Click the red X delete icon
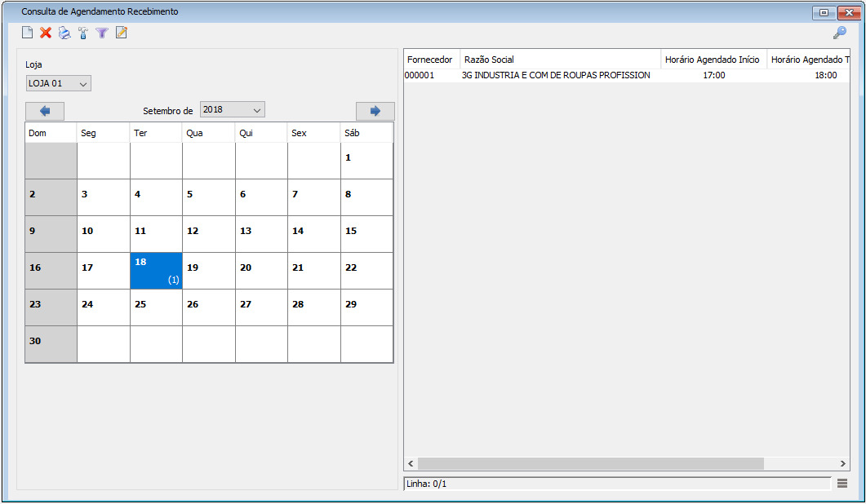The image size is (866, 504). coord(46,33)
